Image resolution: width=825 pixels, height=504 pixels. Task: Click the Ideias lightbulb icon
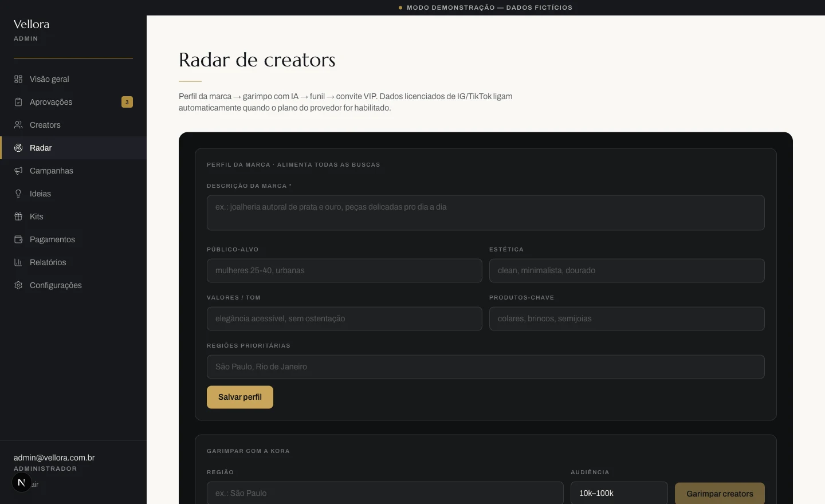pyautogui.click(x=18, y=194)
